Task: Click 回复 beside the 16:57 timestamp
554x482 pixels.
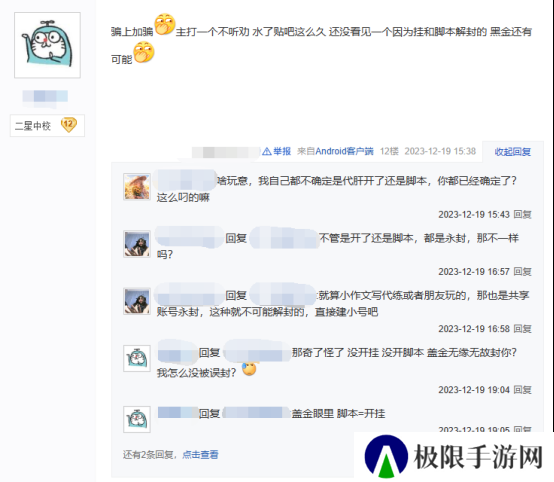Action: pos(522,271)
